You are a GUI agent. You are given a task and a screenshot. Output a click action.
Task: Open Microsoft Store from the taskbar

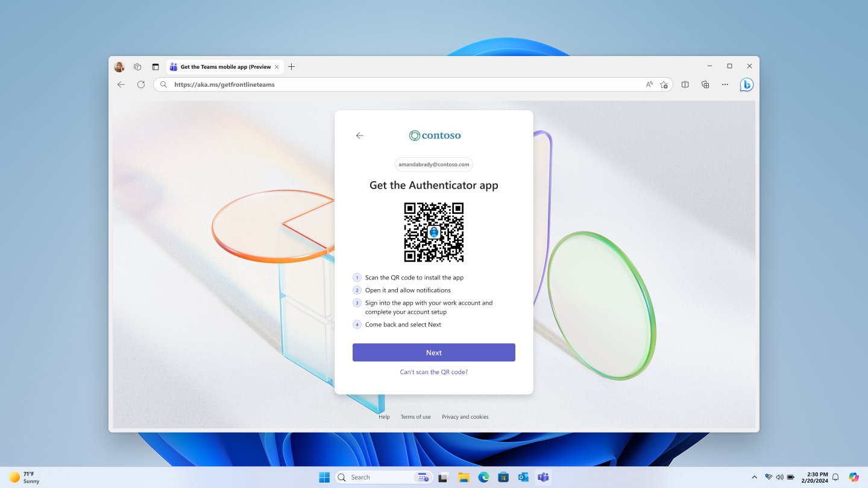point(503,477)
